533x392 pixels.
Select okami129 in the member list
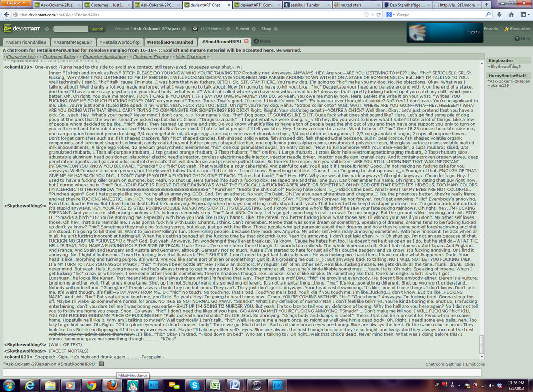(x=498, y=85)
